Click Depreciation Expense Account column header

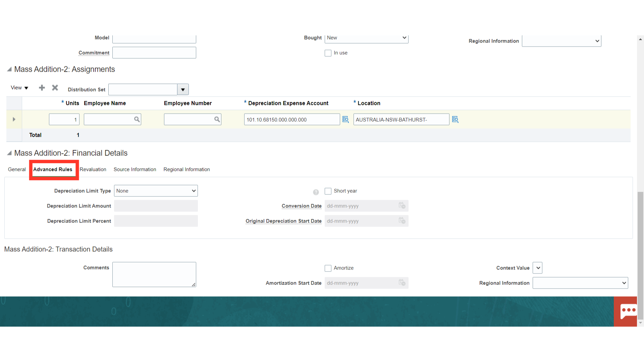point(288,103)
